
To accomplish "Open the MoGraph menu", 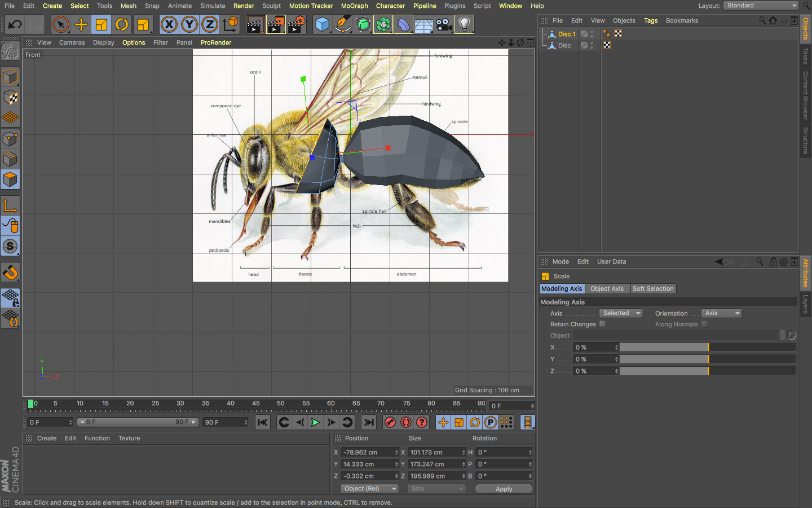I will click(x=354, y=6).
